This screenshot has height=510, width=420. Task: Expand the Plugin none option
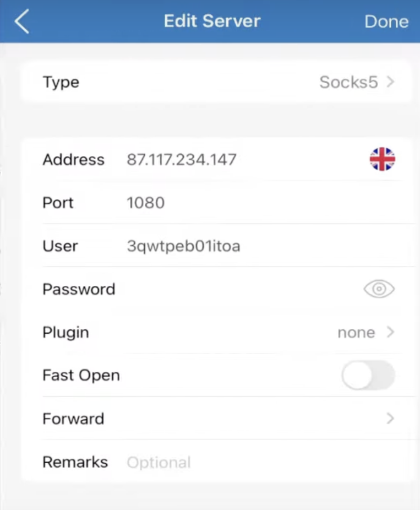pos(356,333)
